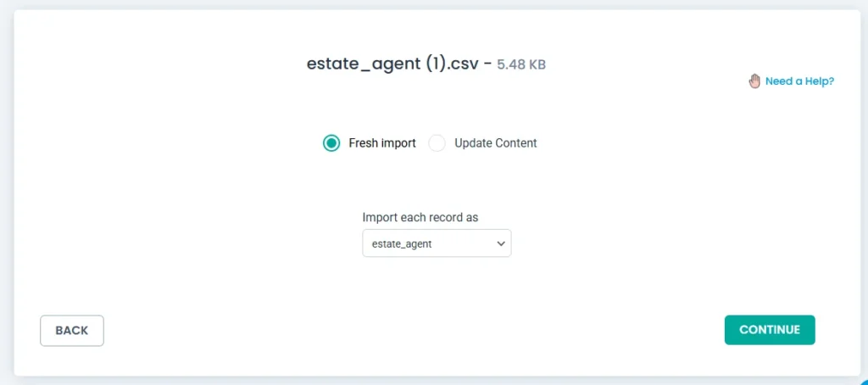Select the Fresh import radio button
Screen dimensions: 868x385
tap(331, 143)
